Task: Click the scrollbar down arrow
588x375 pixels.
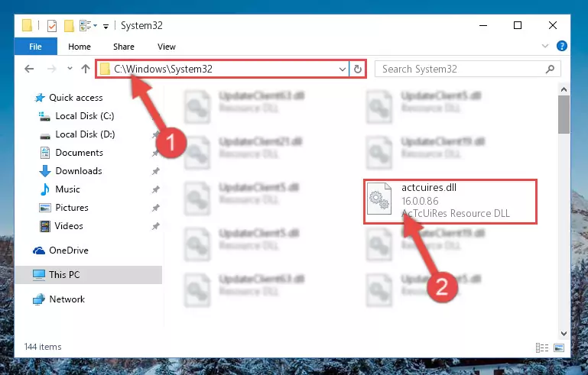Action: coord(564,334)
